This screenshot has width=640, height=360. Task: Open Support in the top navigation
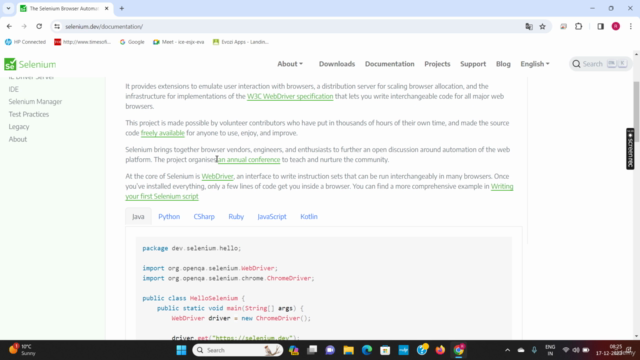[x=473, y=64]
